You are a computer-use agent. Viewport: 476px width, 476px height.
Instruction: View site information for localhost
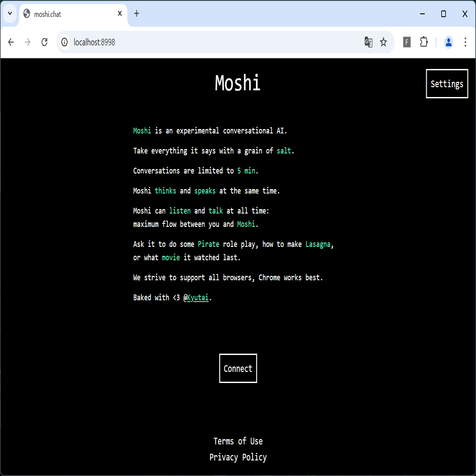click(65, 42)
